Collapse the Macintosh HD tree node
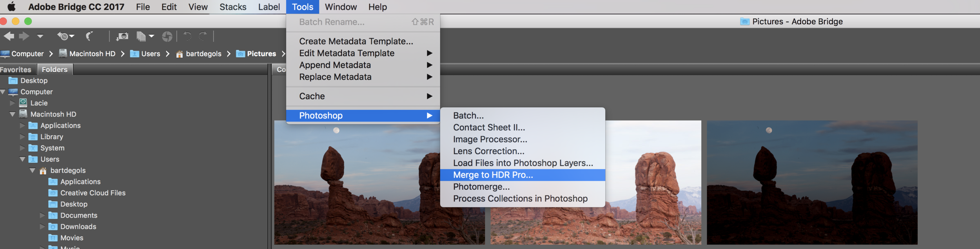 (13, 114)
